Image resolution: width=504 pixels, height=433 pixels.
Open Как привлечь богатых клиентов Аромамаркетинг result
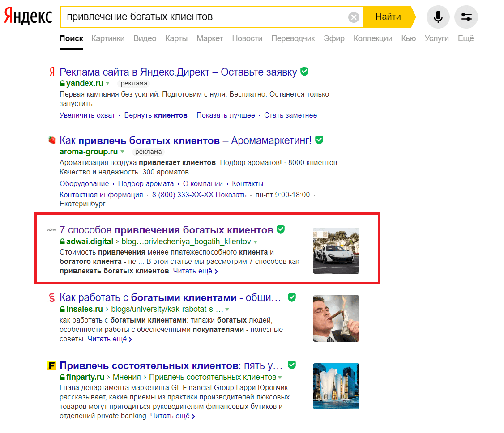185,140
